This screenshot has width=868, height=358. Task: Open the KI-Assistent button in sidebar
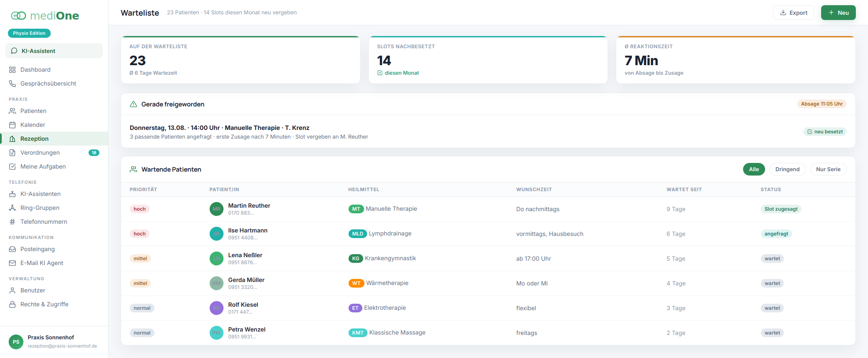54,51
